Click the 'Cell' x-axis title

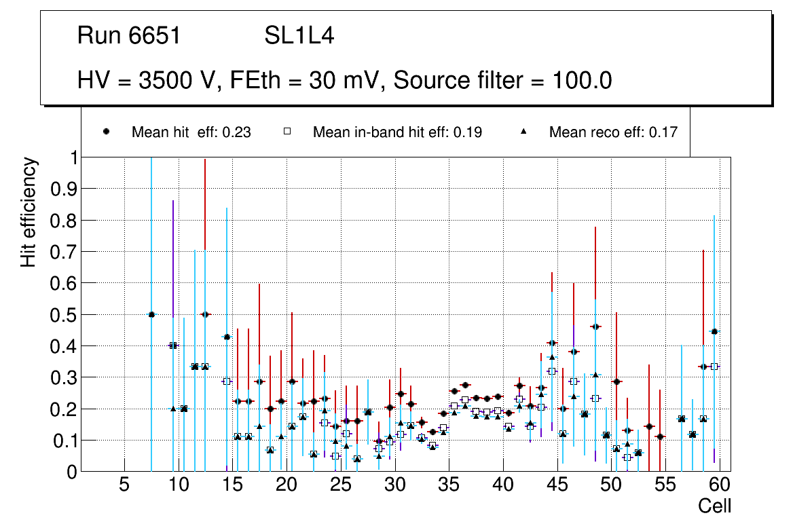[x=714, y=506]
